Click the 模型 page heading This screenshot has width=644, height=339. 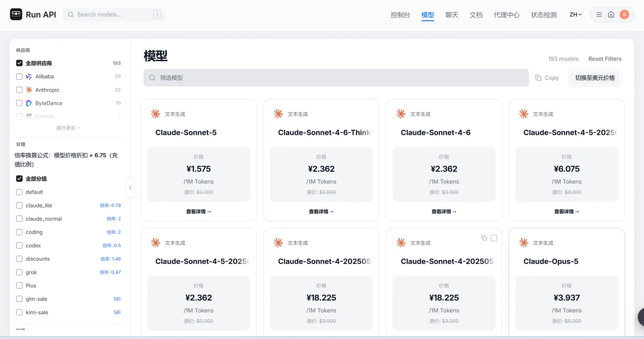pos(155,56)
